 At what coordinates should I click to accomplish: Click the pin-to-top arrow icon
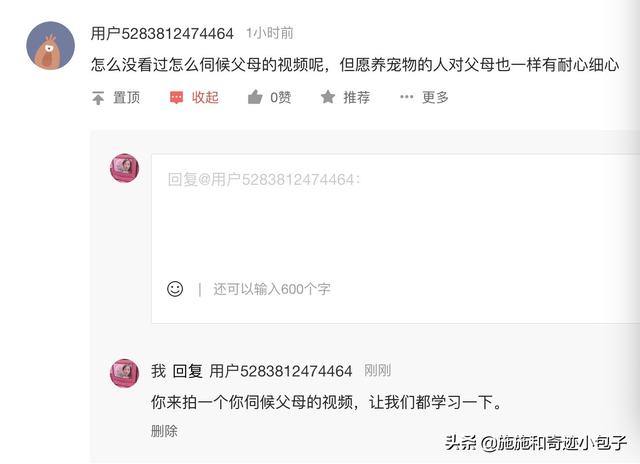98,98
